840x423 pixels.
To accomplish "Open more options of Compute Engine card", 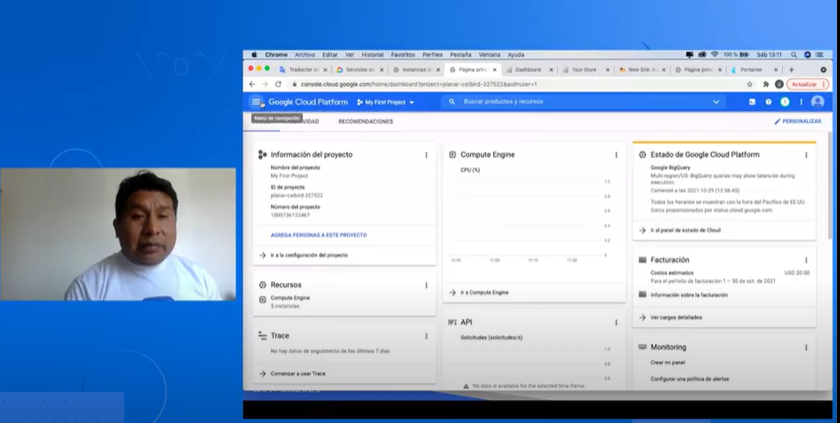I will [x=616, y=155].
